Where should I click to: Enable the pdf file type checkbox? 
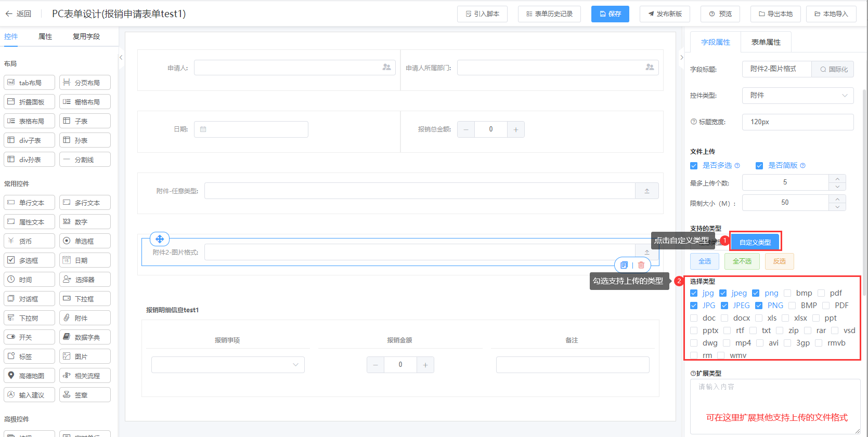tap(821, 293)
